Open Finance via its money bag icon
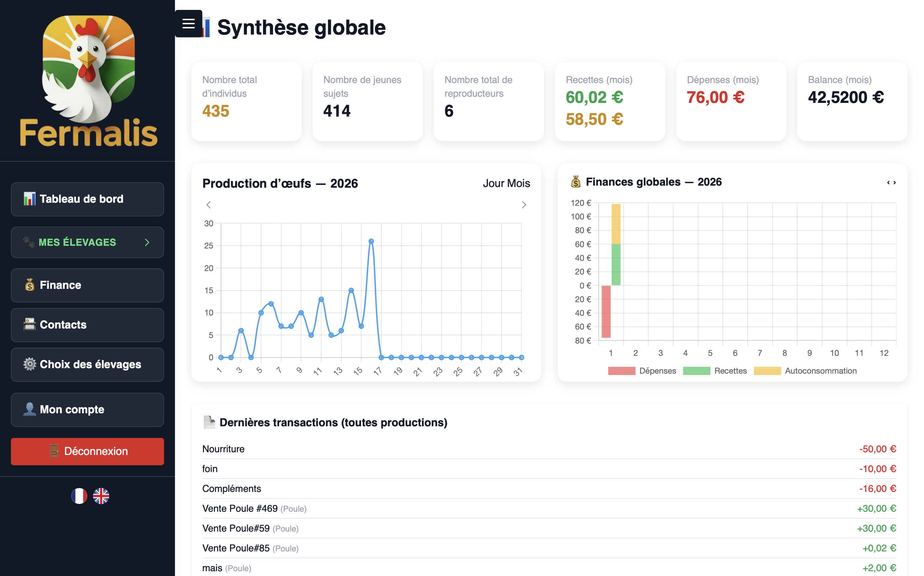 click(29, 285)
